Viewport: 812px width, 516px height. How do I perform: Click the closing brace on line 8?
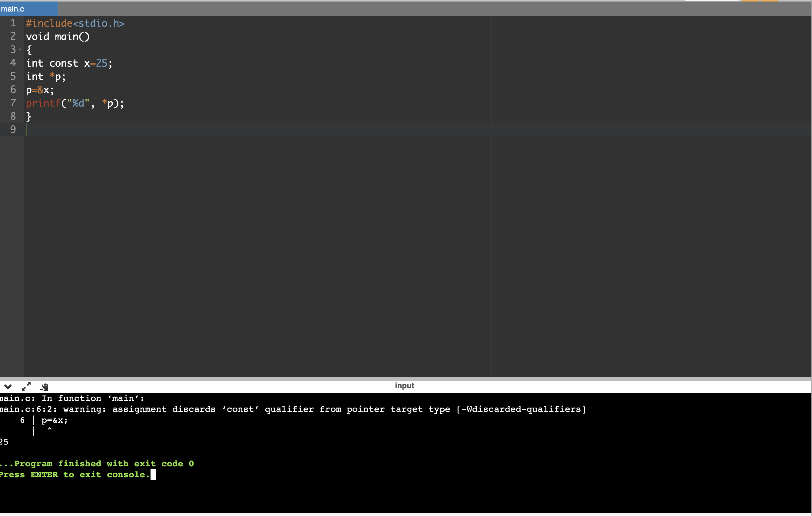click(29, 116)
